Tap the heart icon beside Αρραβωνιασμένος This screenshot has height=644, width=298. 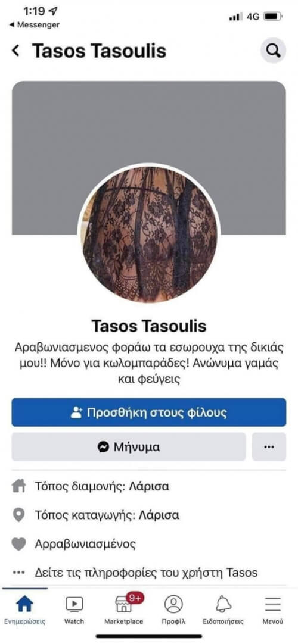pyautogui.click(x=18, y=544)
